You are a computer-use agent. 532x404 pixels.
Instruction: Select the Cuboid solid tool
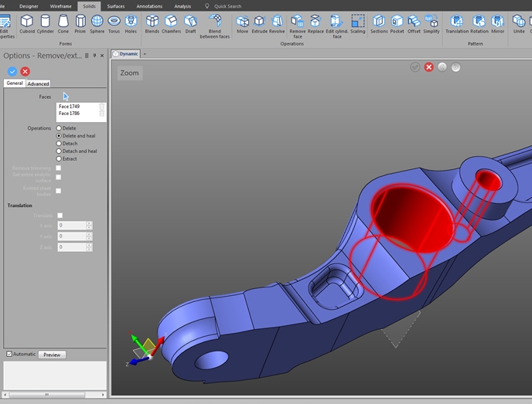(x=27, y=23)
